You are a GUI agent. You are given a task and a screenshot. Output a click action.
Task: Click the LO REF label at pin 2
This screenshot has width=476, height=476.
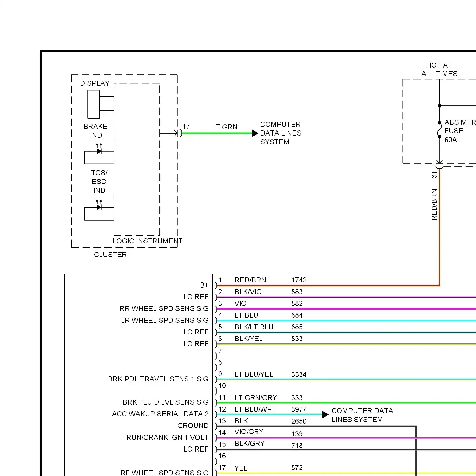coord(196,297)
